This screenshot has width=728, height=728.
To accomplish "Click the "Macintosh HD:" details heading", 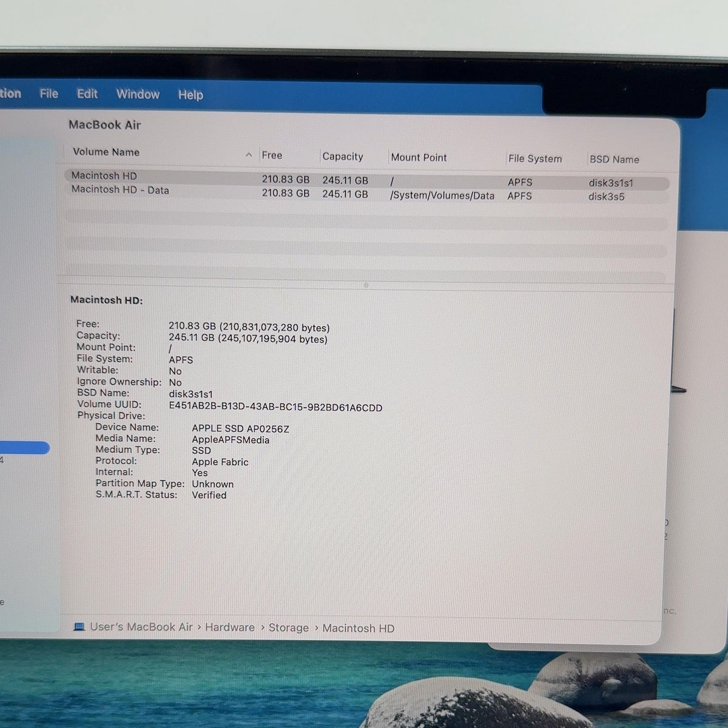I will tap(107, 300).
